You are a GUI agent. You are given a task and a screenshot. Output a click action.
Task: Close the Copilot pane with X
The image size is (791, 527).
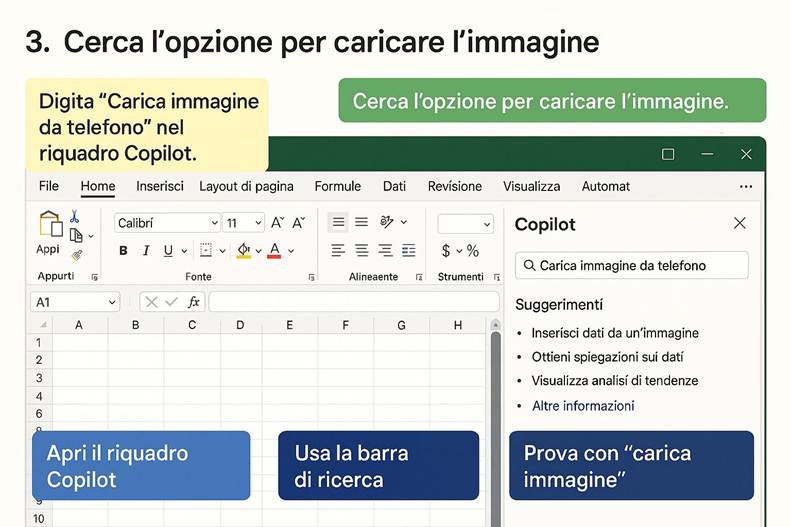[x=740, y=223]
